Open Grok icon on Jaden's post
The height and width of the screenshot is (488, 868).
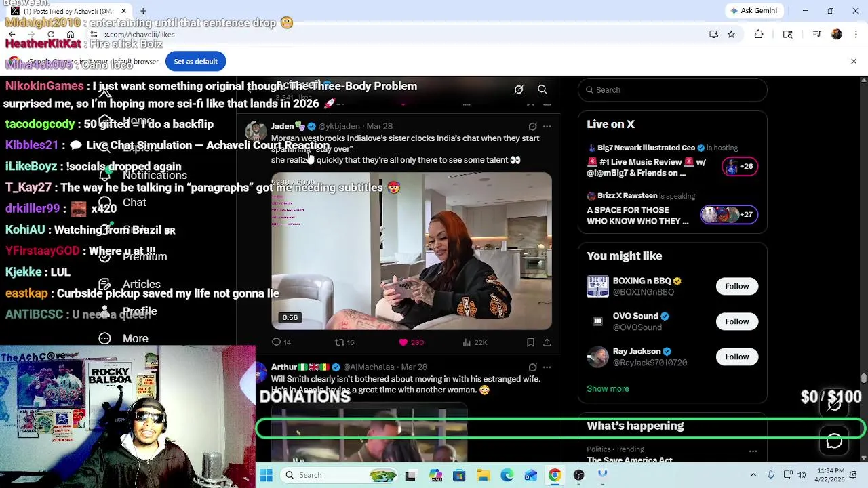tap(532, 126)
